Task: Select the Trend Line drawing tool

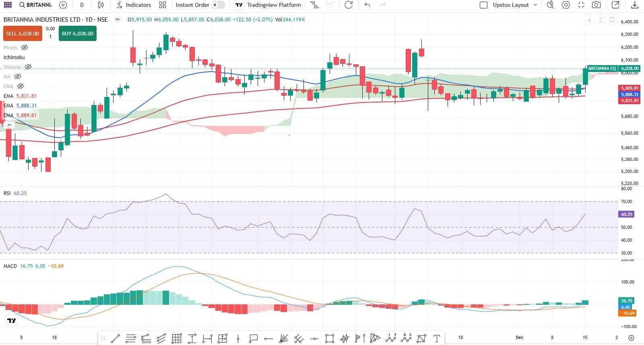Action: point(116,339)
